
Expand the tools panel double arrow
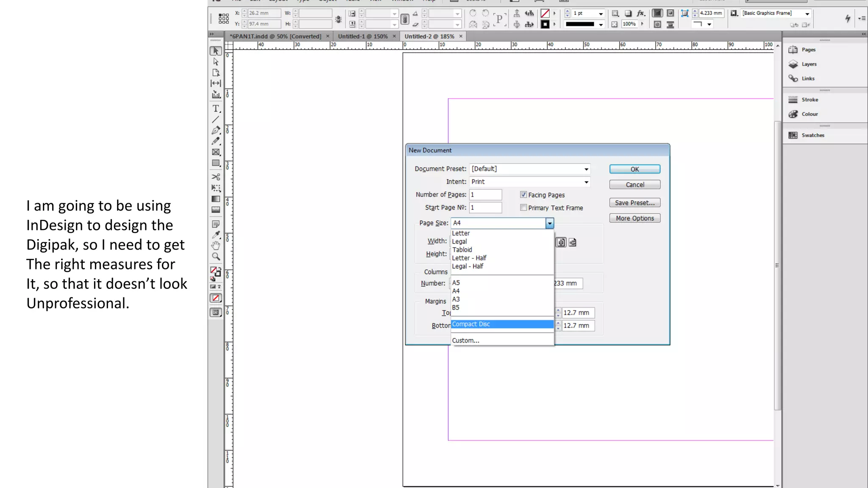tap(212, 34)
